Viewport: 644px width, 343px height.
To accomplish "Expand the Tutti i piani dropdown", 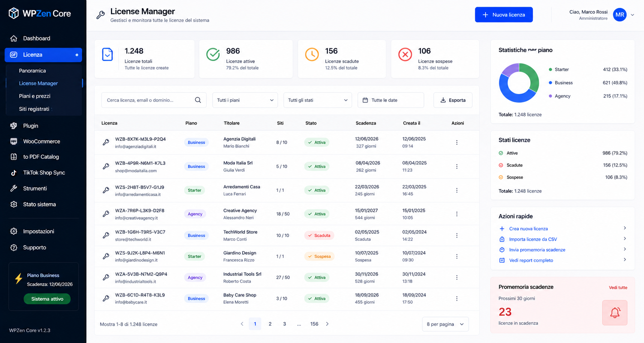I will coord(245,100).
